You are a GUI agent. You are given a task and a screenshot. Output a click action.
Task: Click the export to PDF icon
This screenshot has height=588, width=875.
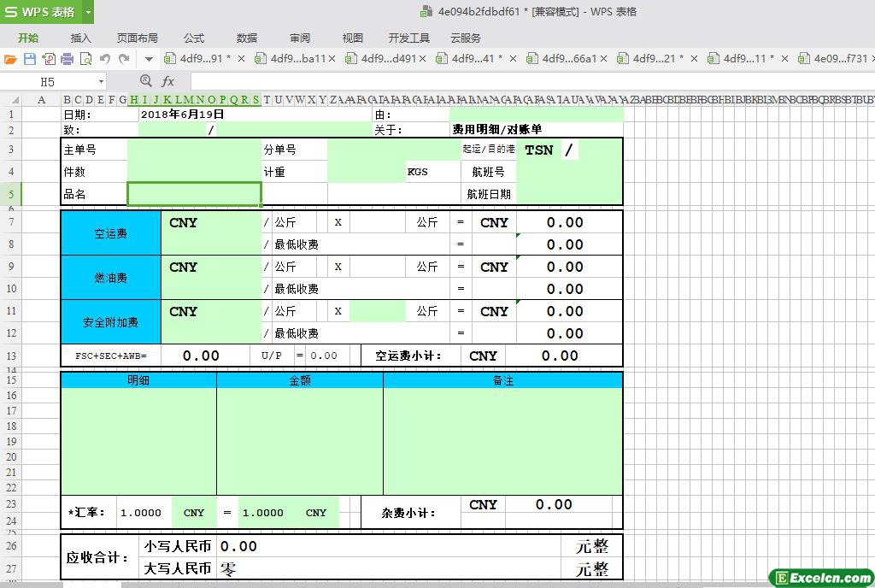pos(48,59)
